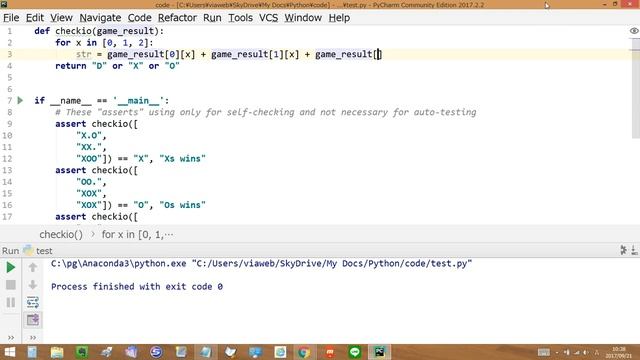Toggle scroll to end of console output
Image resolution: width=640 pixels, height=360 pixels.
click(33, 320)
